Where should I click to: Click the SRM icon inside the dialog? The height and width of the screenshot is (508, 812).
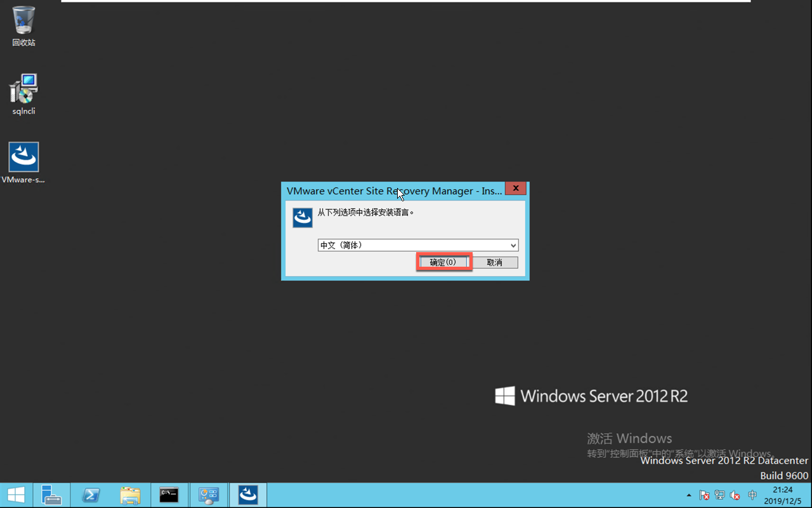[x=303, y=217]
